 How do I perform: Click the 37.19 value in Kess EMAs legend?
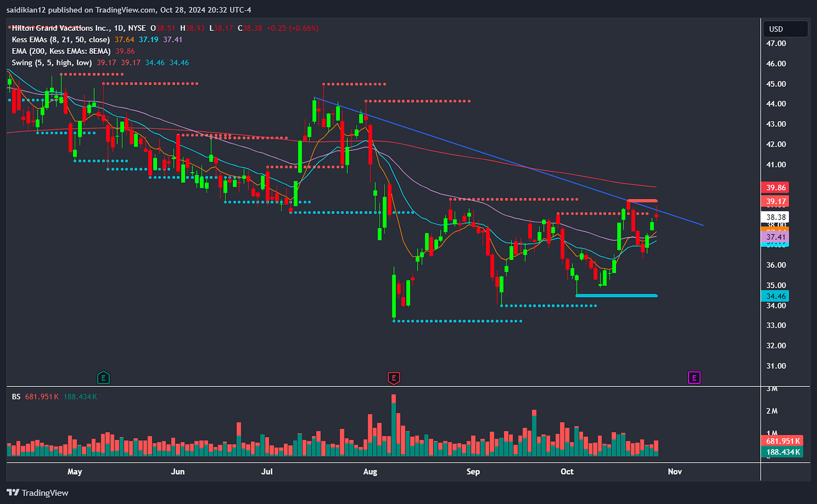coord(149,40)
